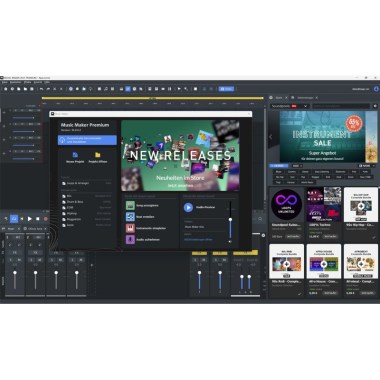Open the Hilfe menu
The height and width of the screenshot is (380, 380).
coord(47,82)
